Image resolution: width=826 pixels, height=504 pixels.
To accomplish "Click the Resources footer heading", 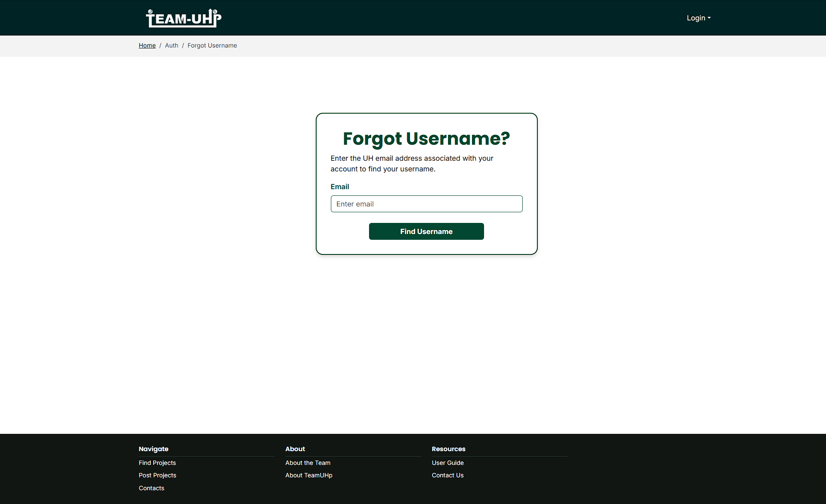I will (449, 449).
